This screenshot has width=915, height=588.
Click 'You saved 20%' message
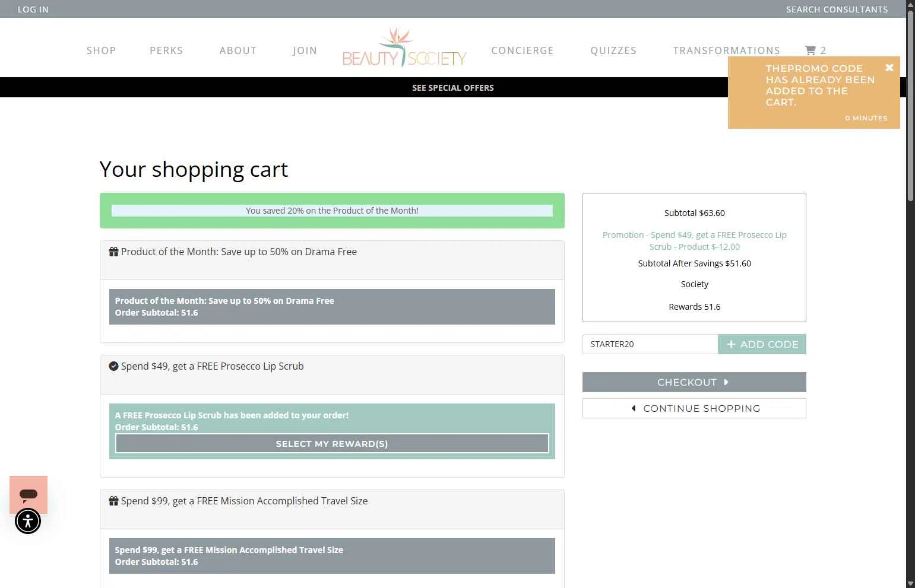click(x=332, y=211)
